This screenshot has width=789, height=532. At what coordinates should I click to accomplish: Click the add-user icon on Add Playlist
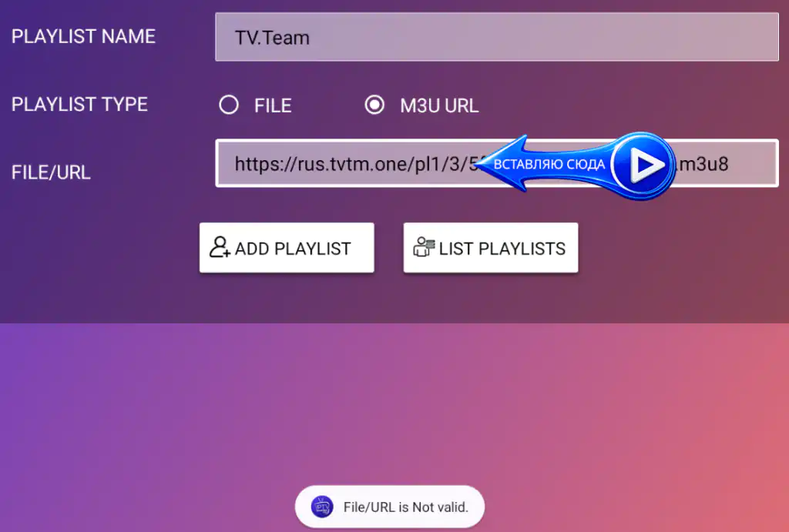click(220, 247)
